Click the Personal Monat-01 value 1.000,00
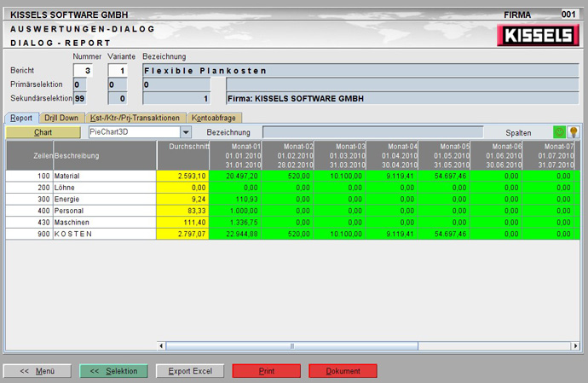The width and height of the screenshot is (588, 383). tap(235, 211)
